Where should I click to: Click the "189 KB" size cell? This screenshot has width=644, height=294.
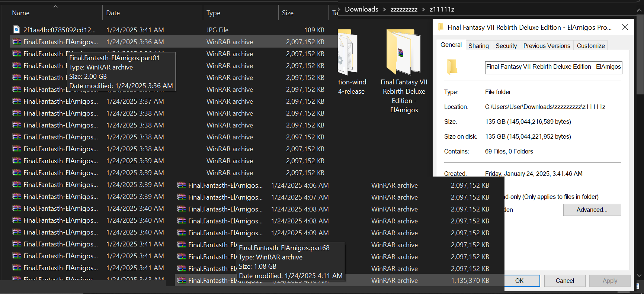[314, 30]
